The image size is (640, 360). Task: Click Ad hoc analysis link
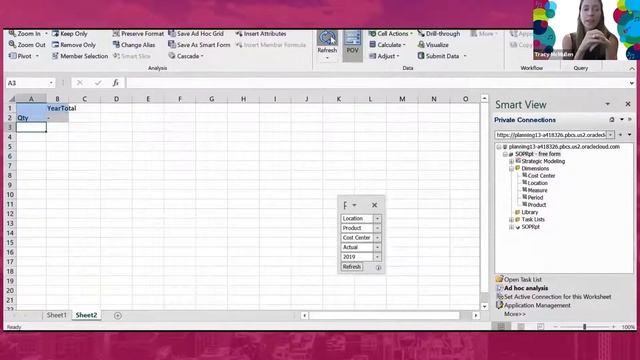click(526, 288)
